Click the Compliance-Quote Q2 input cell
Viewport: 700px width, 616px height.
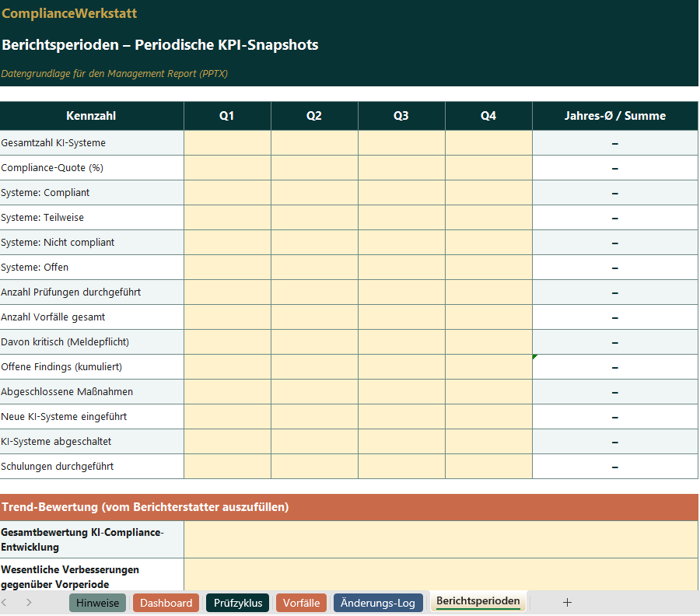(314, 167)
